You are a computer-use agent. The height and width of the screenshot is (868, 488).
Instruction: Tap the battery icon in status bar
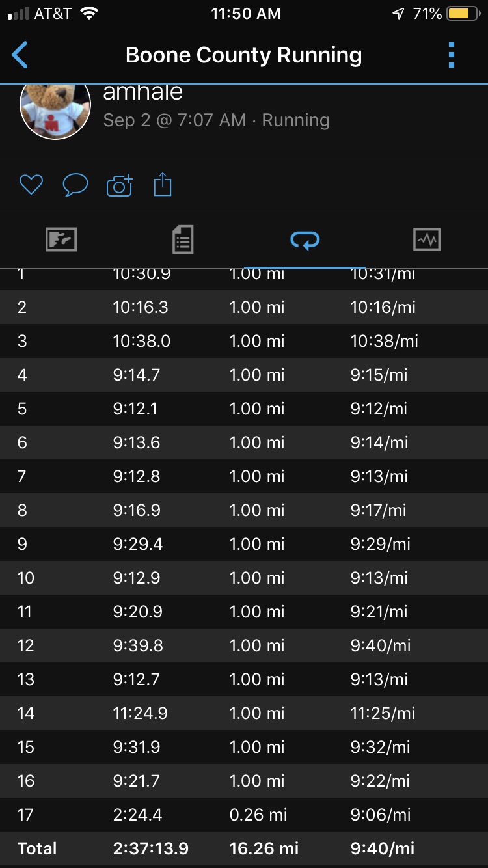tap(463, 14)
